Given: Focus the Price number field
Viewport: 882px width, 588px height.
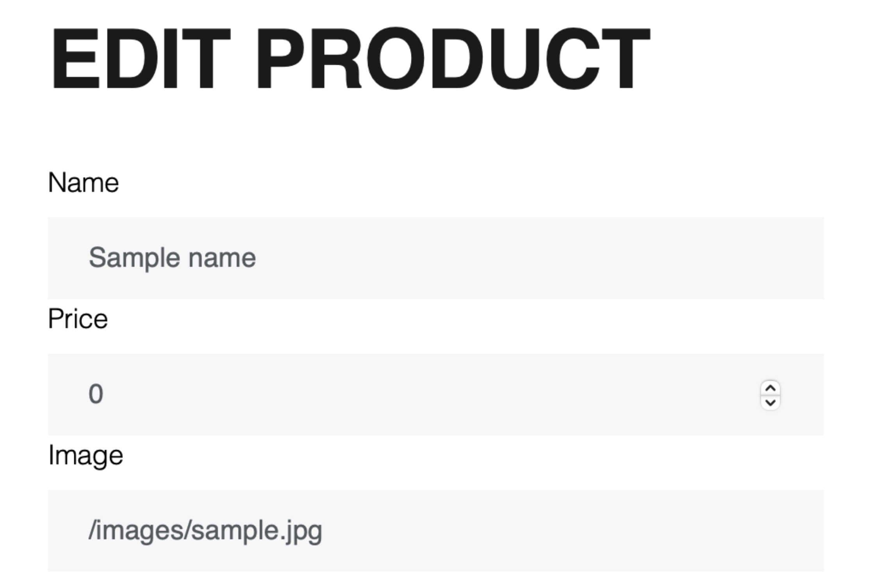Looking at the screenshot, I should (x=391, y=394).
